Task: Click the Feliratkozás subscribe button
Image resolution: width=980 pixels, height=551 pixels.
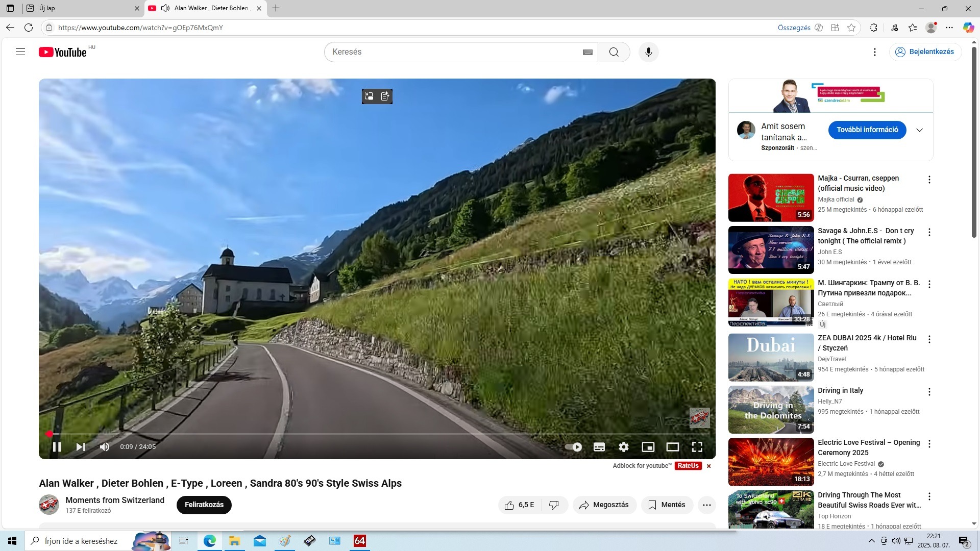Action: (x=204, y=505)
